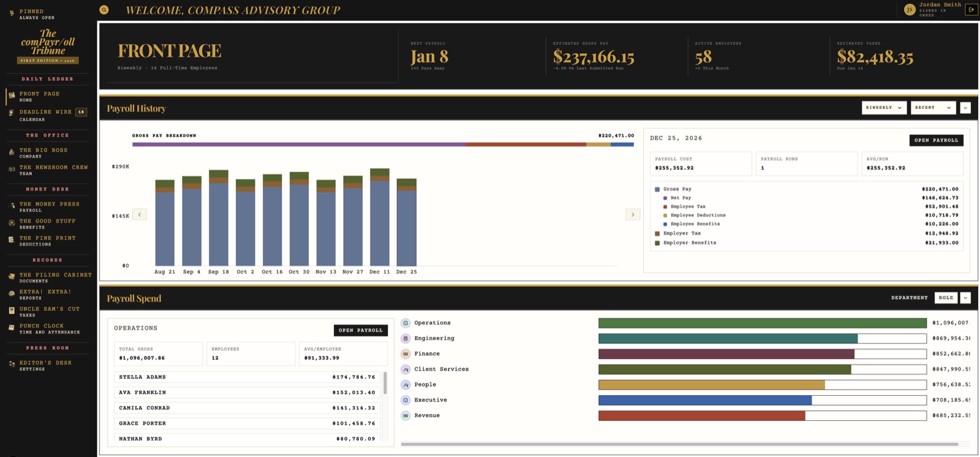Screen dimensions: 980x457
Task: Click the Gross Pay legend color swatch
Action: (657, 189)
